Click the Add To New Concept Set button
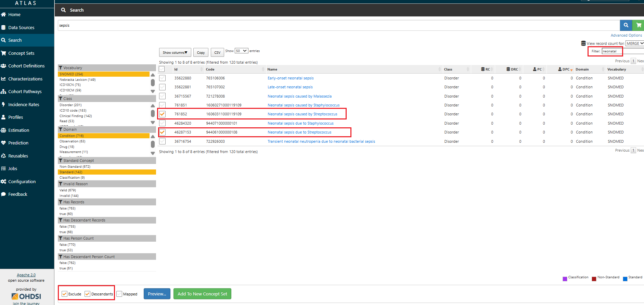 tap(202, 294)
